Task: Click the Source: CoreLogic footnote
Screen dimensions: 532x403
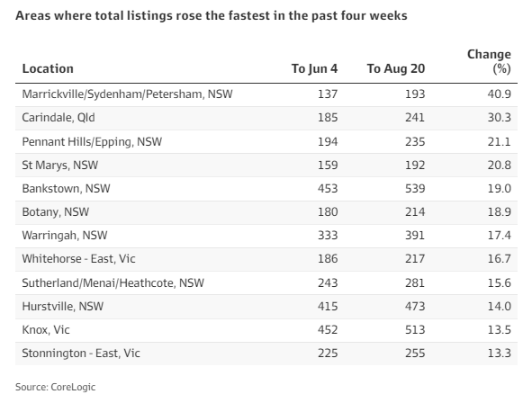Action: pos(55,387)
